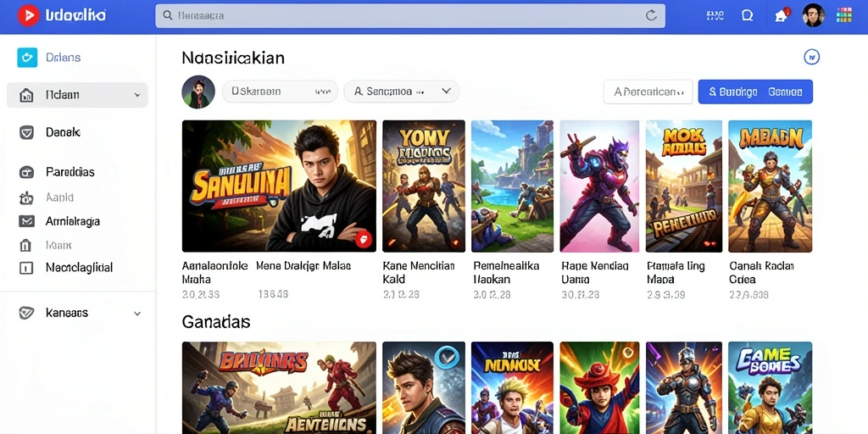Toggle the checkmark badge on hero thumbnail
868x434 pixels.
pos(444,357)
